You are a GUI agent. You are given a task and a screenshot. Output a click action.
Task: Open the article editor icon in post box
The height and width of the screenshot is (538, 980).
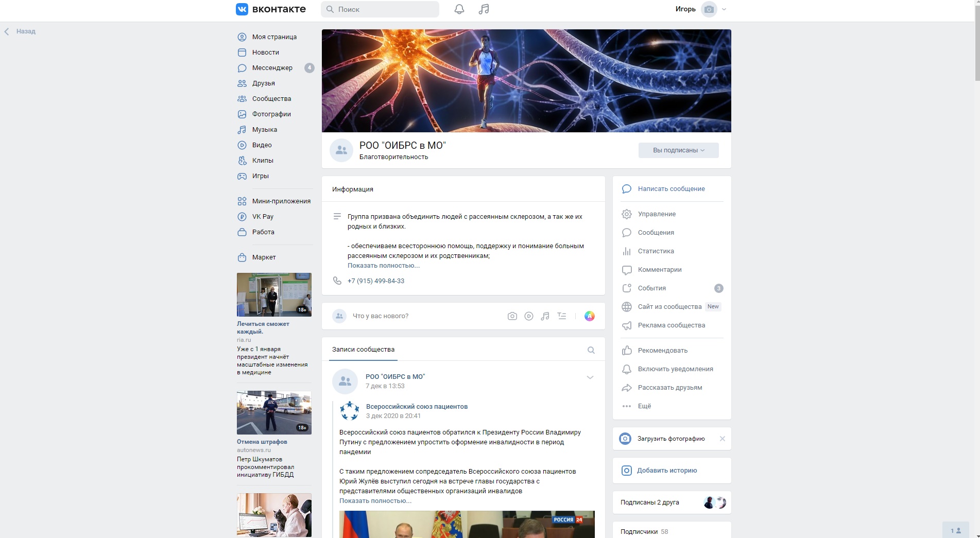tap(561, 316)
